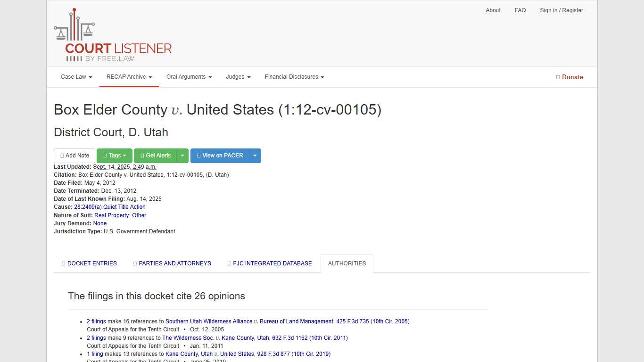Switch to the Docket Entries tab

tap(89, 263)
